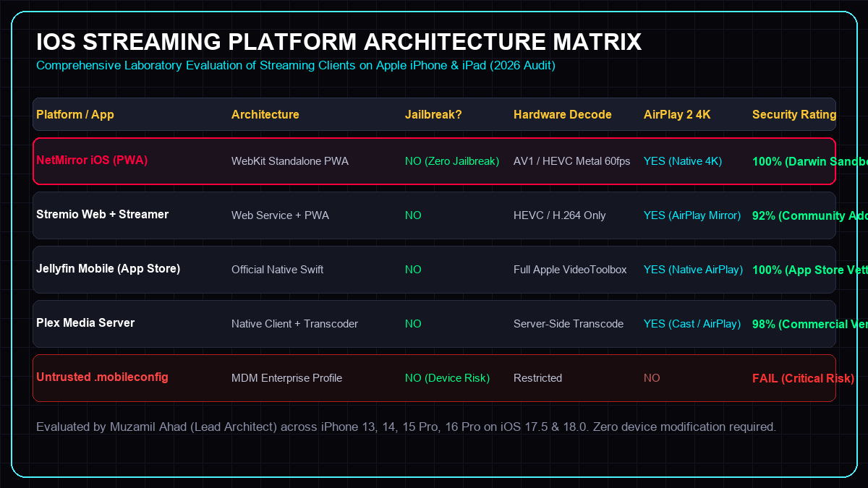868x488 pixels.
Task: Click the 'Security Rating' column header
Action: 794,115
